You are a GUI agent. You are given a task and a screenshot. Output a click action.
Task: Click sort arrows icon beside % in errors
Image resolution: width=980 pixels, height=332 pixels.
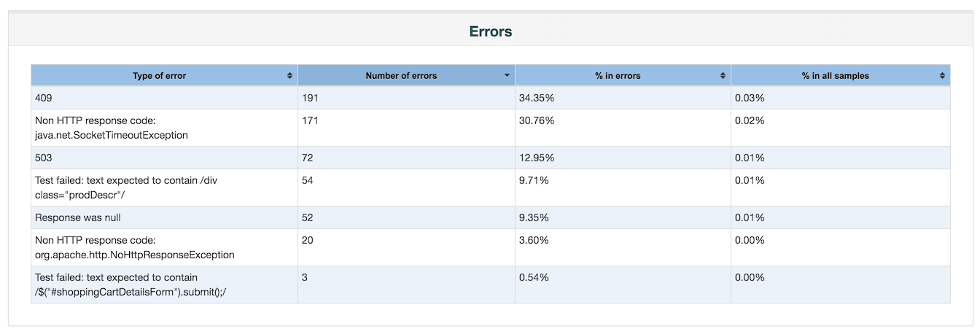point(723,76)
